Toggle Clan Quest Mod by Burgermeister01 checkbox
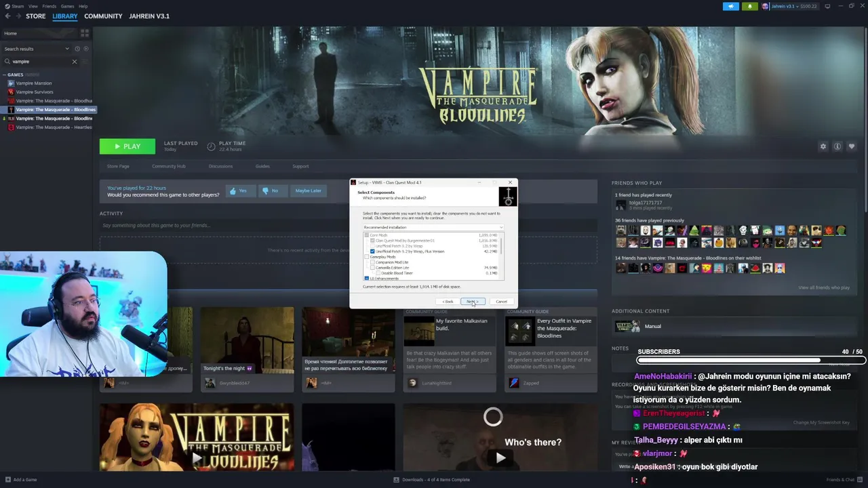Image resolution: width=868 pixels, height=488 pixels. click(372, 241)
